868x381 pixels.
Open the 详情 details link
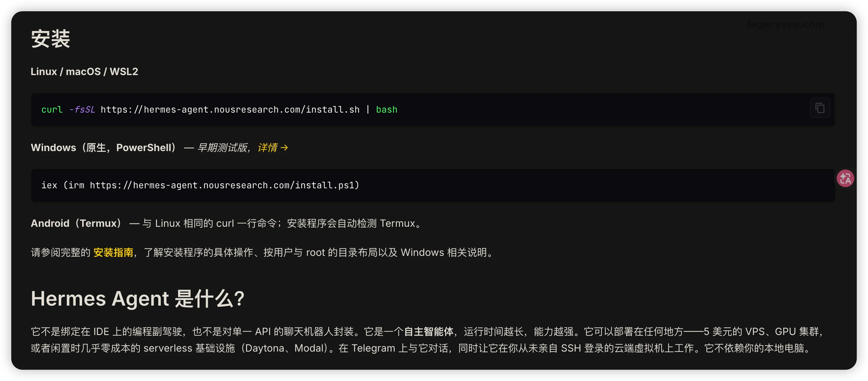click(272, 147)
